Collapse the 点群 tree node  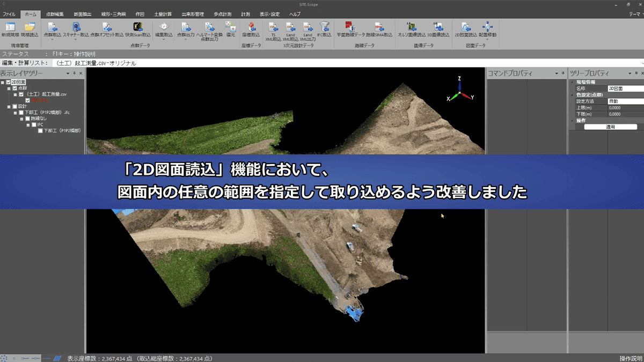pyautogui.click(x=8, y=88)
